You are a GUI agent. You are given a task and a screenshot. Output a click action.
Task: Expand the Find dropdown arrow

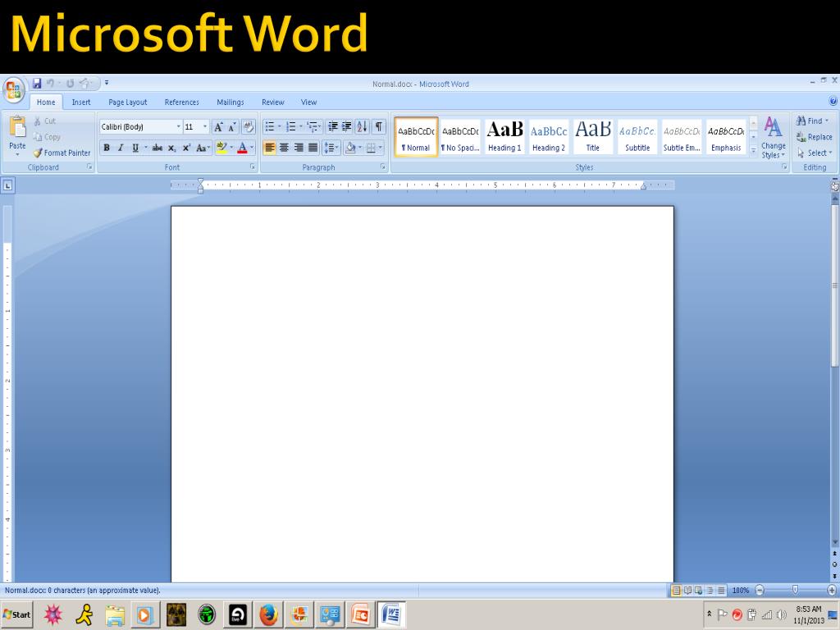pyautogui.click(x=827, y=121)
